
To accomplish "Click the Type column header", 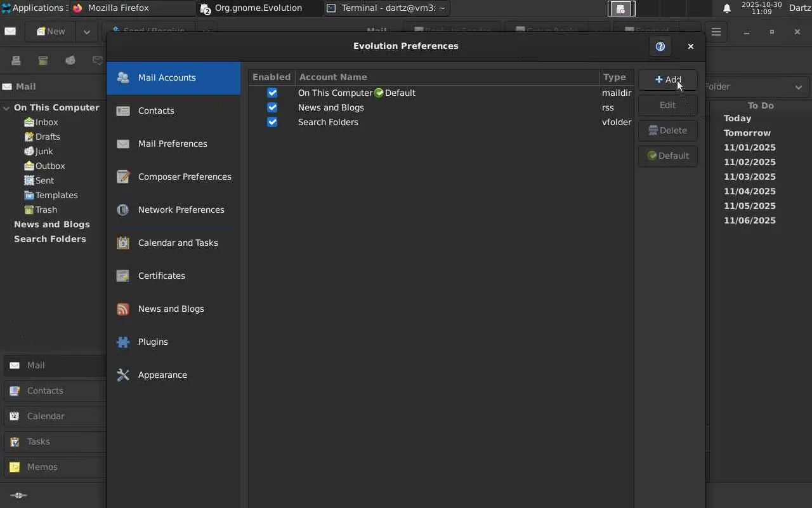I will click(x=617, y=77).
